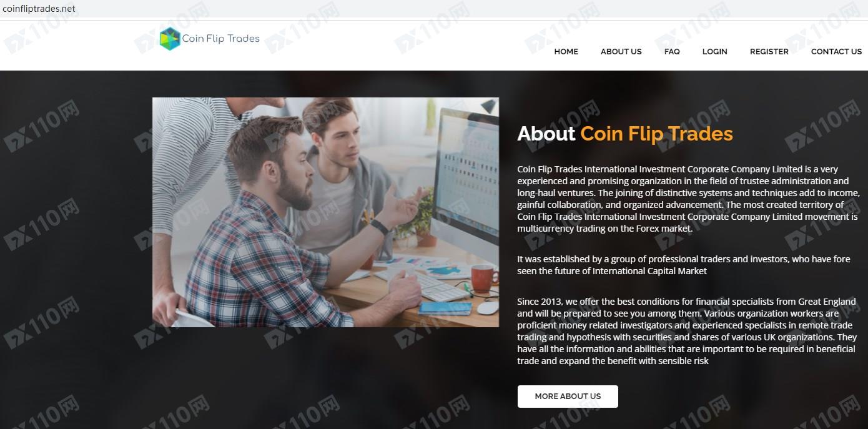
Task: Open the REGISTER page
Action: (x=769, y=52)
